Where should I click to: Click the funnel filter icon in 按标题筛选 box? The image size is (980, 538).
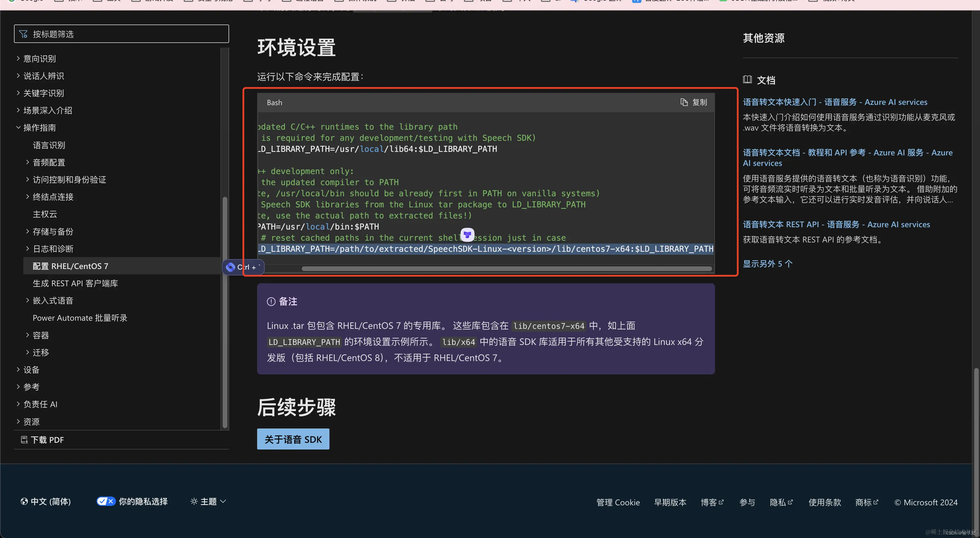(x=23, y=33)
